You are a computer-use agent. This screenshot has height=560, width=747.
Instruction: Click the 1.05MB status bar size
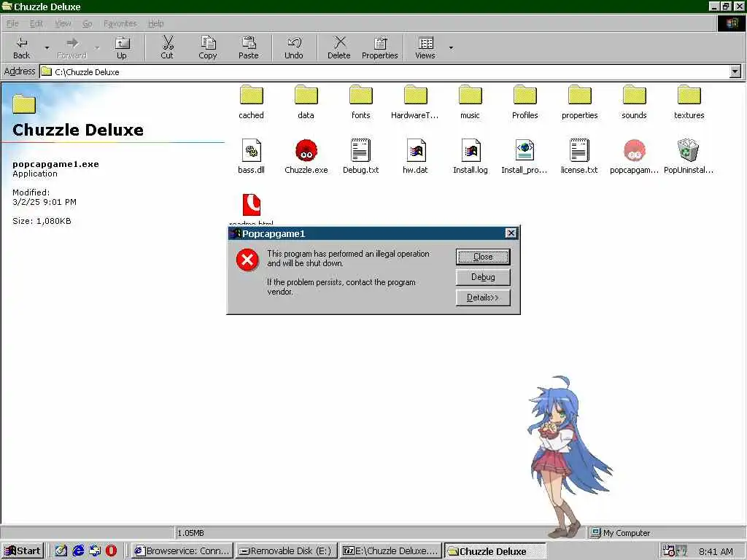(191, 533)
